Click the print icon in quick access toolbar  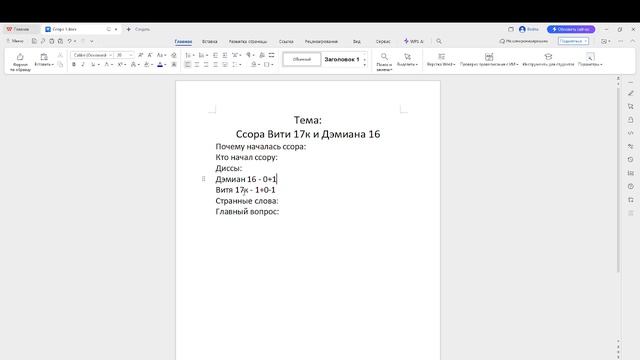(x=51, y=41)
